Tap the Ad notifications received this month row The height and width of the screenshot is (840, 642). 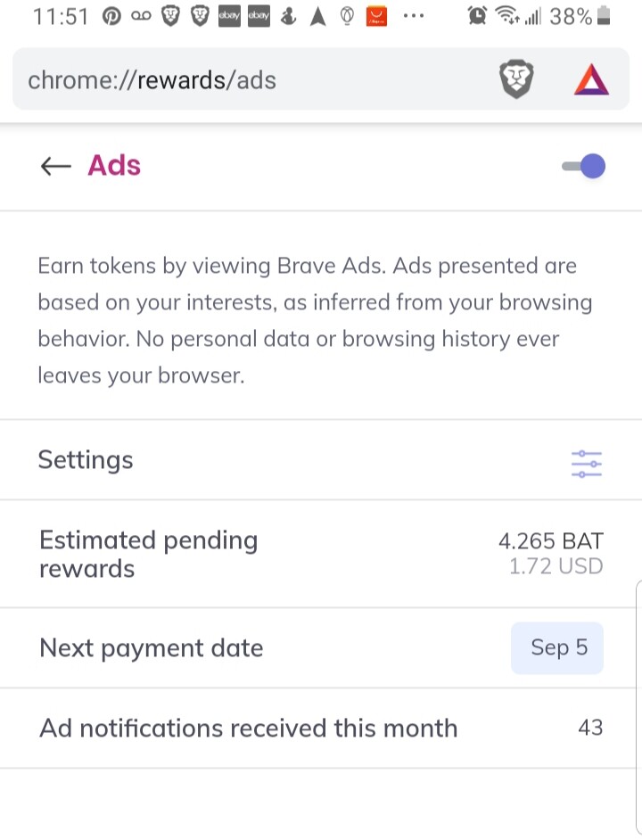tap(321, 728)
